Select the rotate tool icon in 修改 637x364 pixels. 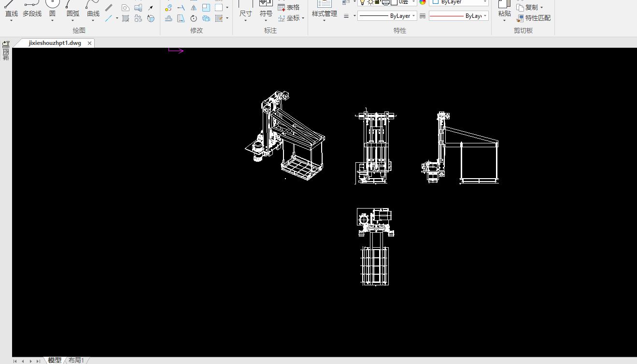pos(194,18)
